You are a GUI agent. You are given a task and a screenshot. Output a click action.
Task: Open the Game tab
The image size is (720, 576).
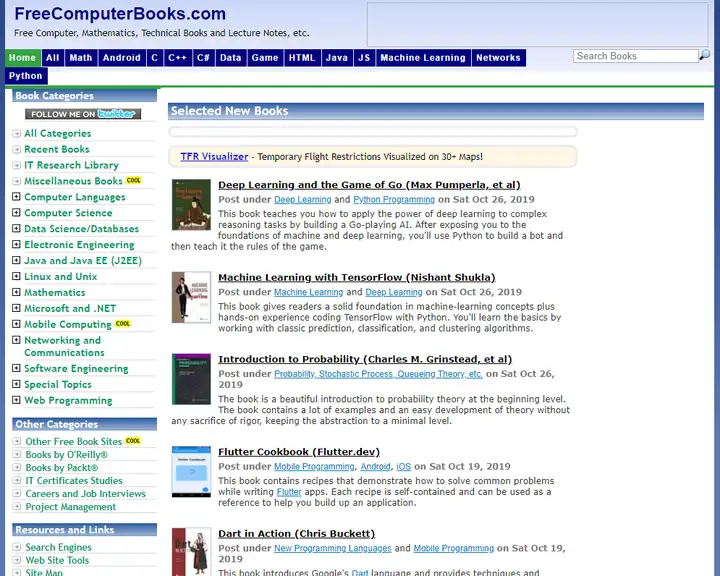(265, 58)
